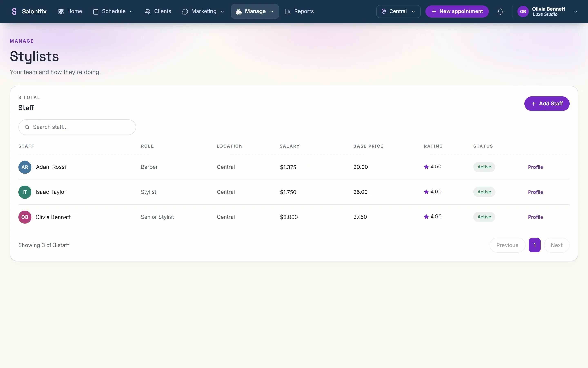Click the Salonifix S logo icon

click(x=14, y=11)
